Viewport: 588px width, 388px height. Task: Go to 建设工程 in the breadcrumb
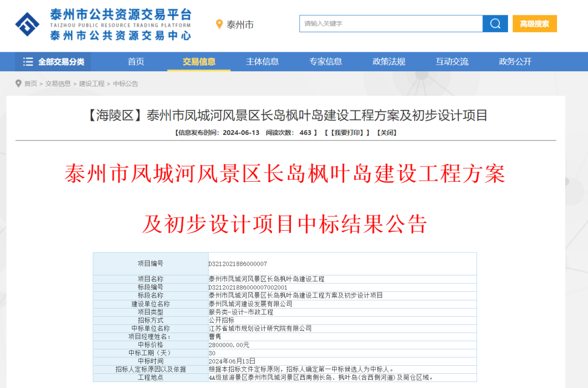click(91, 84)
